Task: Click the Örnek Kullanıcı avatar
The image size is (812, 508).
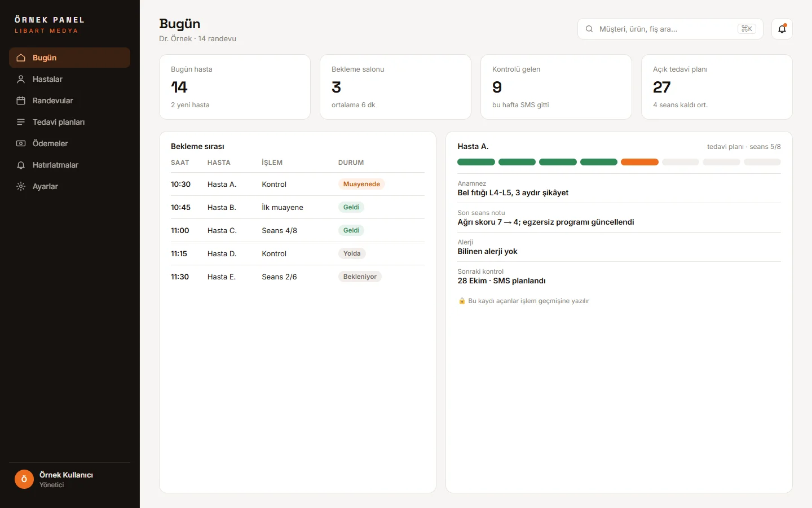Action: (24, 479)
